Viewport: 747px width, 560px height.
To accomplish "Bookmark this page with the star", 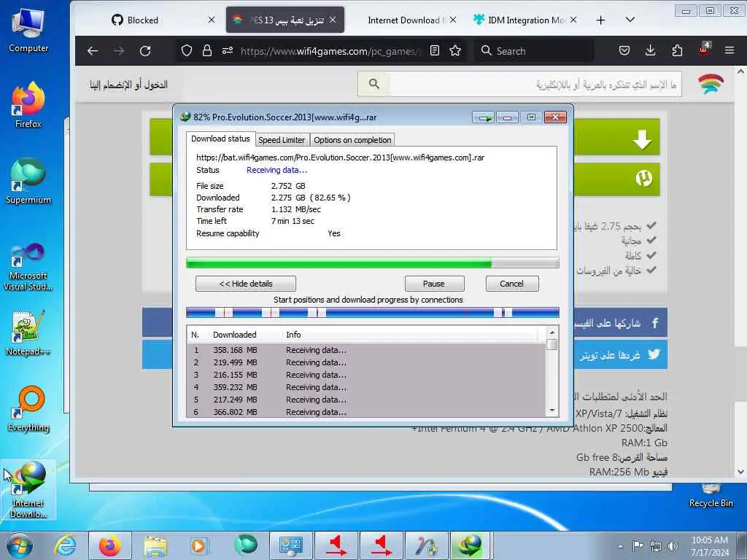I will (x=455, y=51).
